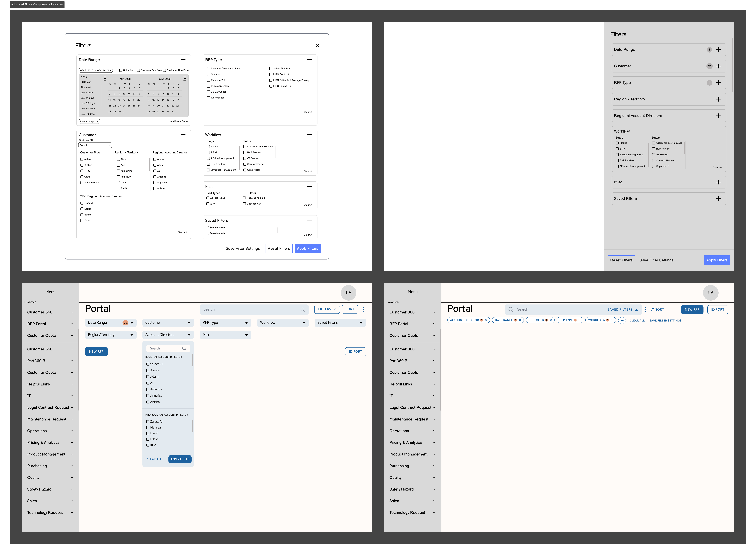Open the three-dot menu beside SAVED FILTERS

(x=645, y=310)
